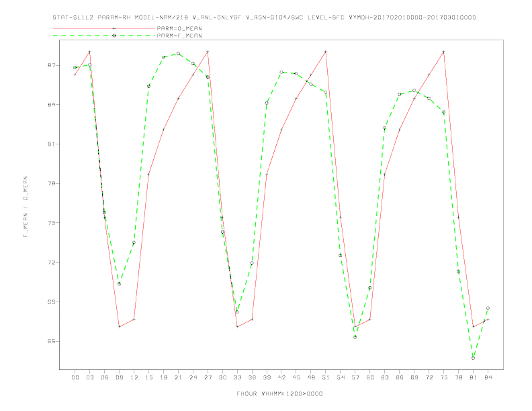This screenshot has width=532, height=411.
Task: Click x-axis forecast hour label 36
Action: (252, 377)
